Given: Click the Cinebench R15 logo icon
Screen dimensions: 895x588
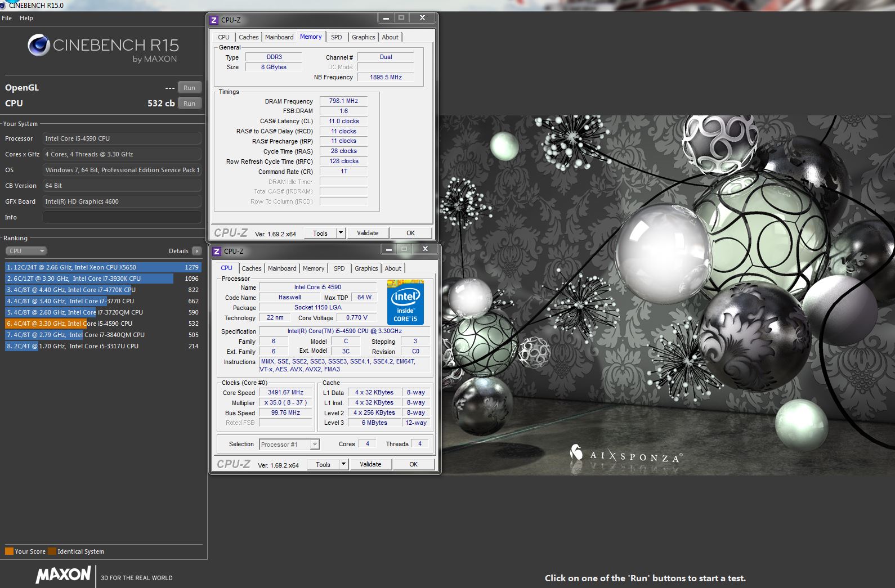Looking at the screenshot, I should point(39,45).
